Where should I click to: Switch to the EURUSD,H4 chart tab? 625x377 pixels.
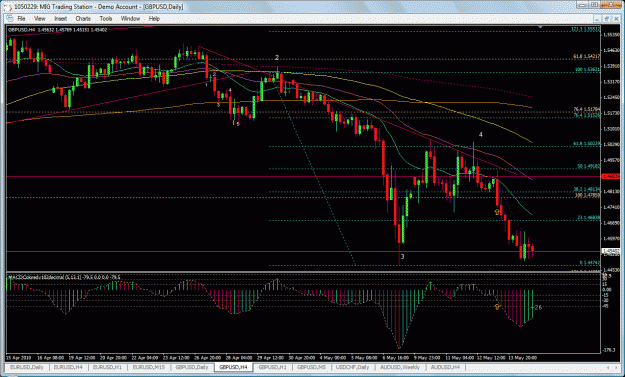[x=68, y=367]
